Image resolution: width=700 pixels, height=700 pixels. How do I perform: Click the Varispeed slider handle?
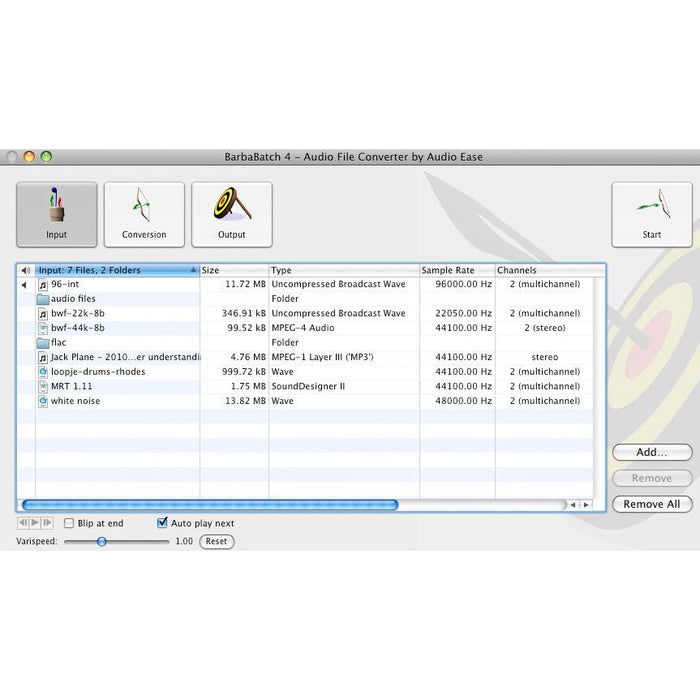(x=101, y=541)
